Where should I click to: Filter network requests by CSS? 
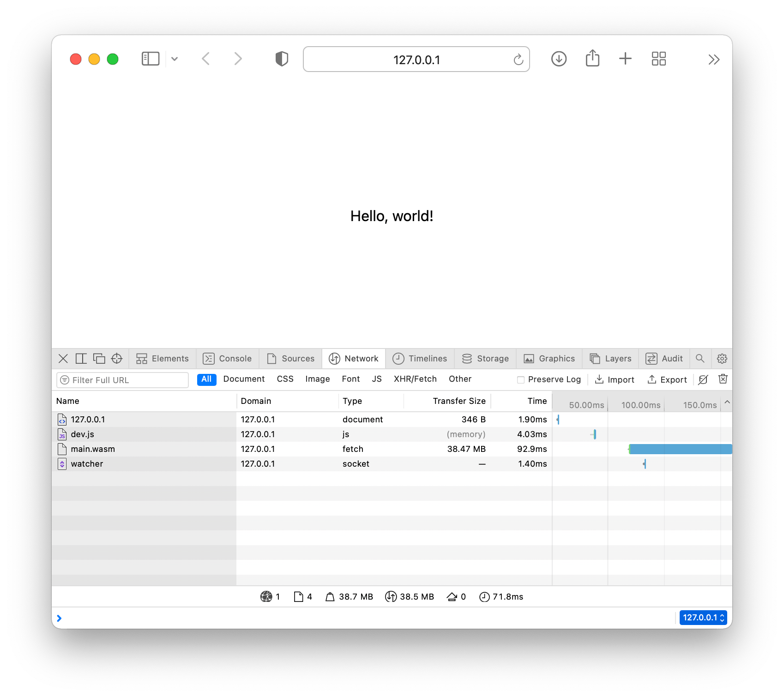pos(285,379)
